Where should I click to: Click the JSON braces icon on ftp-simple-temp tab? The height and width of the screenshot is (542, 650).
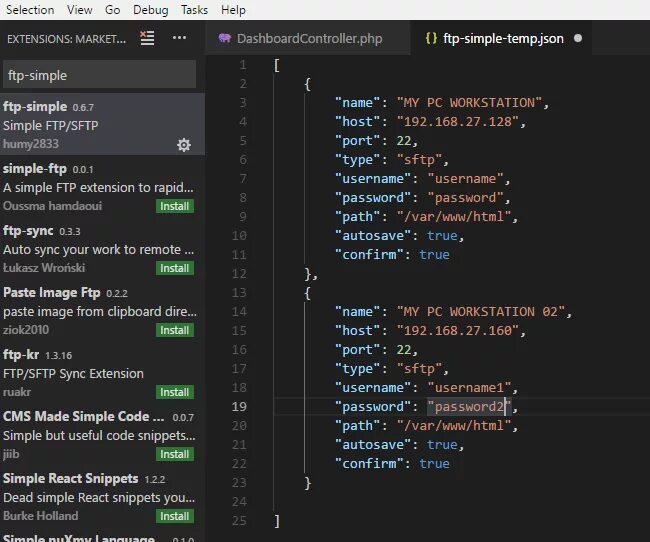coord(431,38)
